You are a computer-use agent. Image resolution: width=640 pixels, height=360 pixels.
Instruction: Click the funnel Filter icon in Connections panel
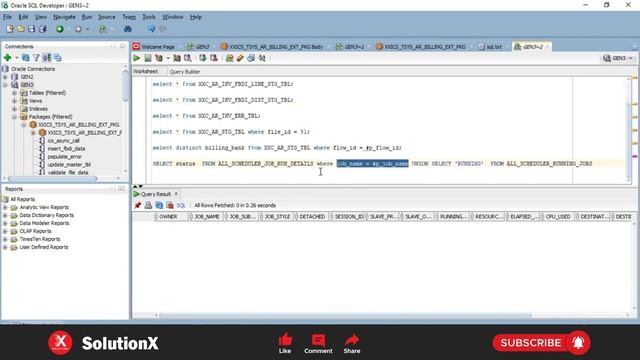pos(36,58)
